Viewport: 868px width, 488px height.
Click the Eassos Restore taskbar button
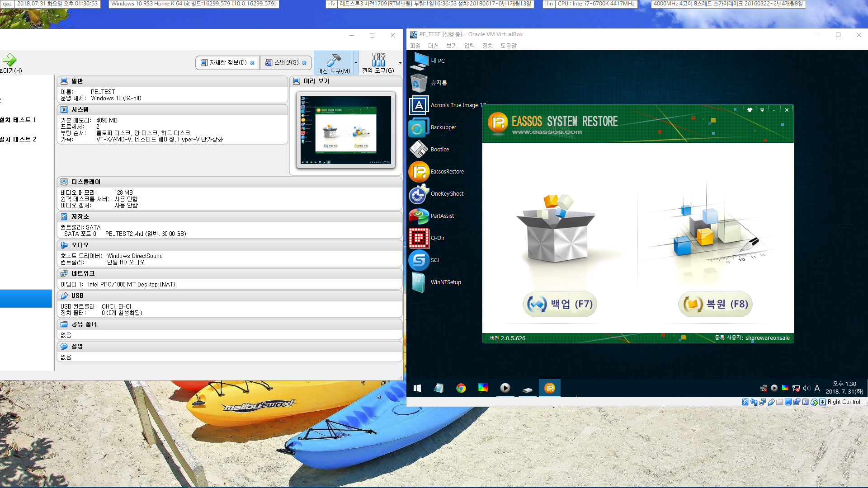pyautogui.click(x=549, y=388)
